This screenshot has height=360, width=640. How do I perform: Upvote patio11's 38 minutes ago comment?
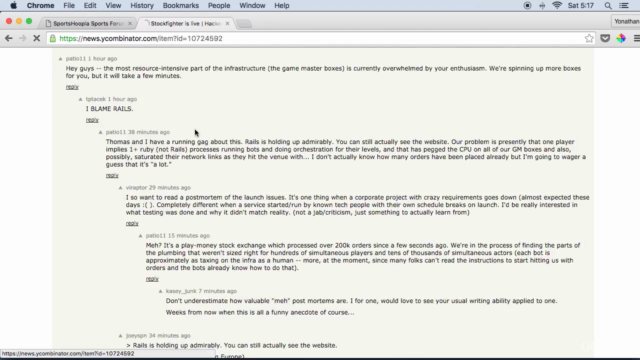(x=100, y=132)
